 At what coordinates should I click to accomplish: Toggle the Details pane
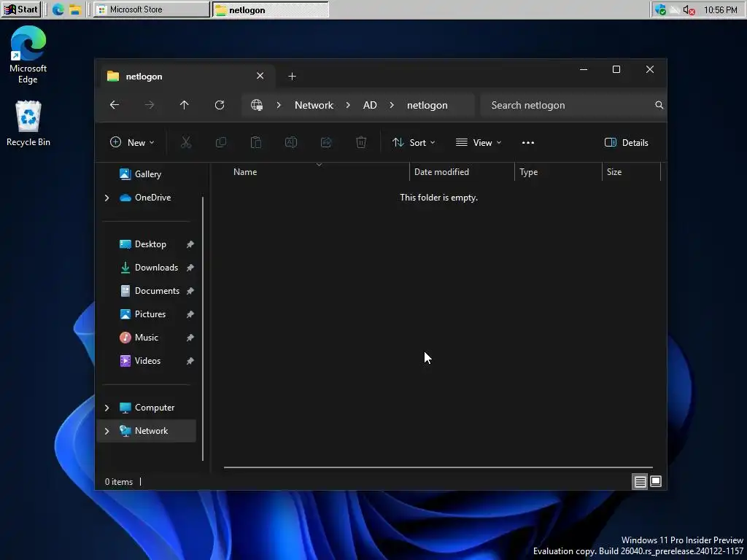click(x=627, y=142)
